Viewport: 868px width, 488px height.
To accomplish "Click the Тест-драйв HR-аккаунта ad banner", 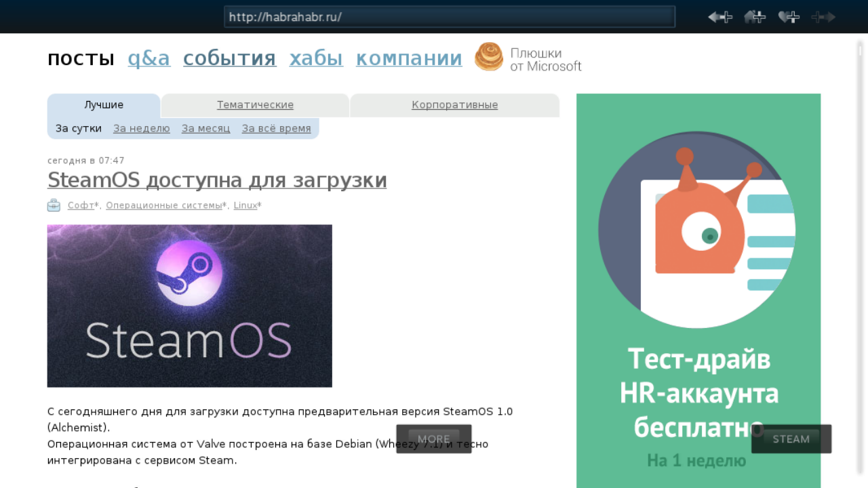I will 698,291.
